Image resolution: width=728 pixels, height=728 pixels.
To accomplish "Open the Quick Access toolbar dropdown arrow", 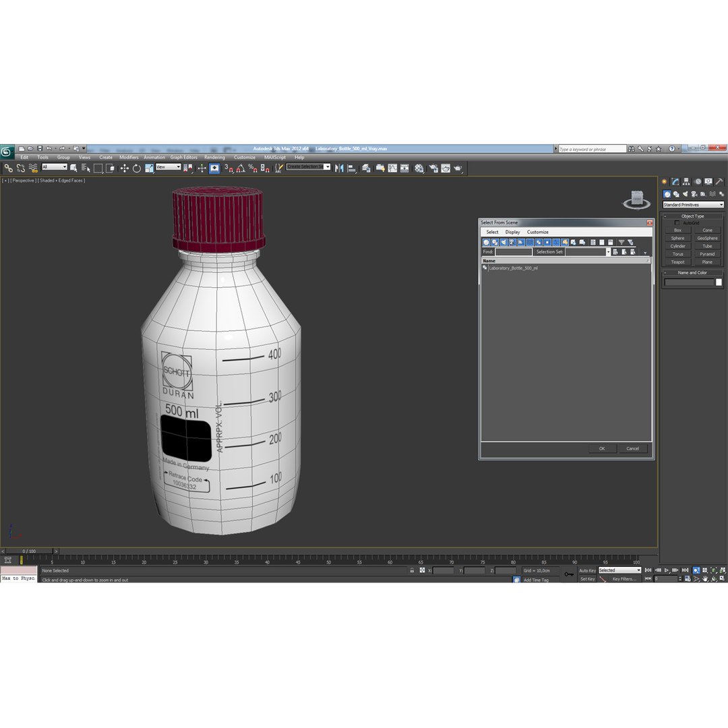I will pos(84,148).
